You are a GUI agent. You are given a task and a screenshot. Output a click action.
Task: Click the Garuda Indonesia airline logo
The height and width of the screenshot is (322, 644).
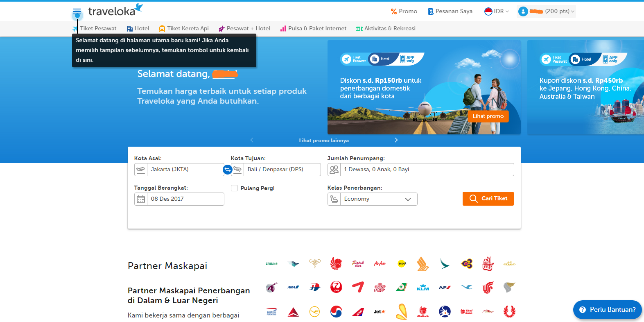coord(293,264)
